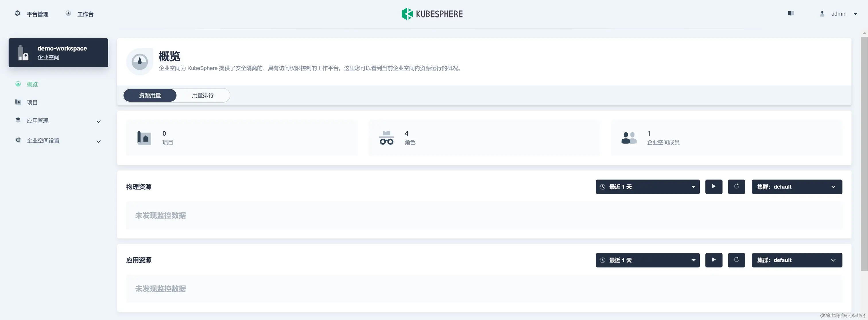Click the admin user avatar icon
The width and height of the screenshot is (868, 320).
pos(822,14)
